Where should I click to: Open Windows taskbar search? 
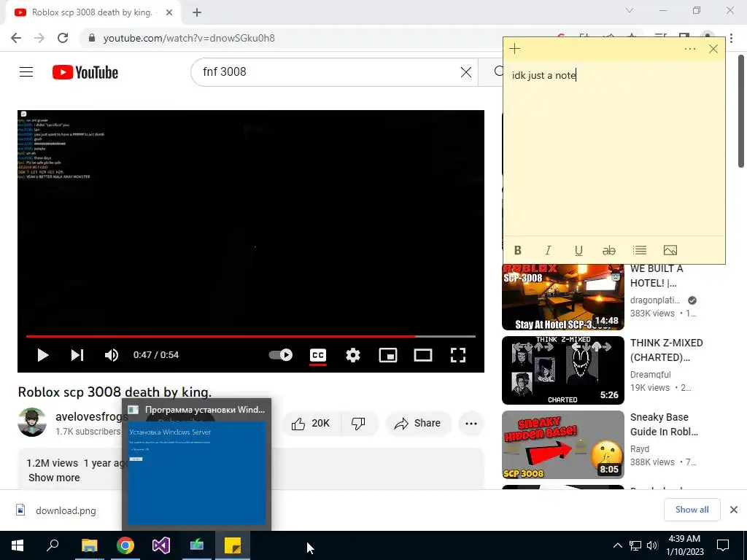(53, 545)
